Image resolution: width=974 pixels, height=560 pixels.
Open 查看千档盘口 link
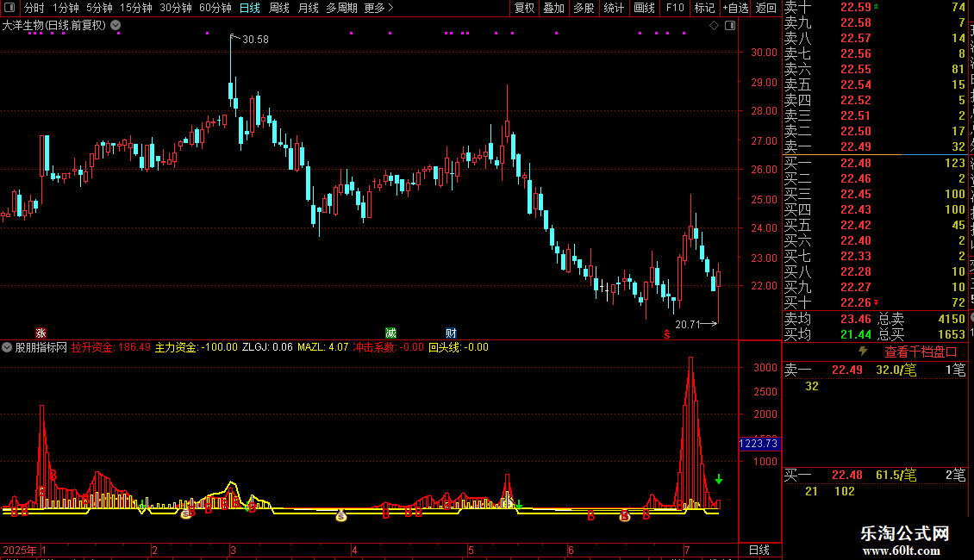click(921, 352)
